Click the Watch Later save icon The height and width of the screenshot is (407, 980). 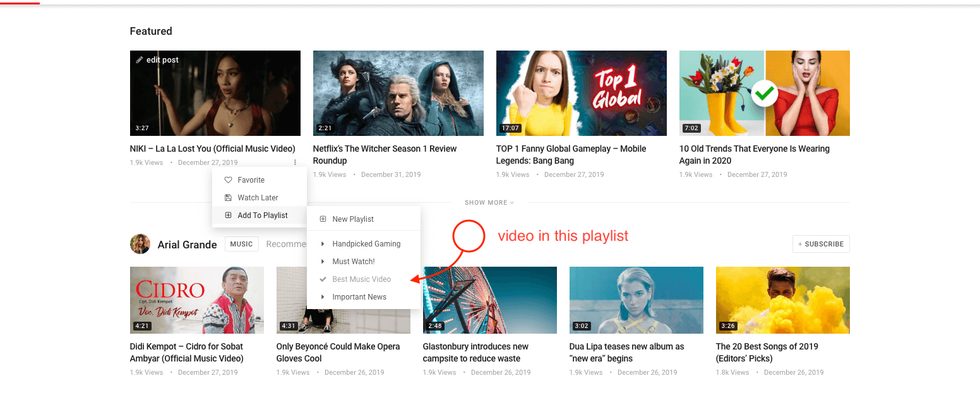229,198
